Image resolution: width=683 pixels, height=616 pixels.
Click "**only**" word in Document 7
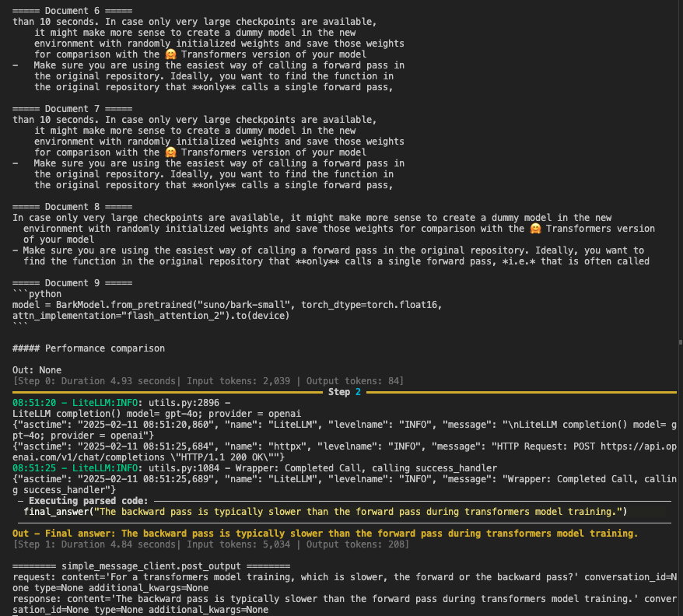pos(214,185)
